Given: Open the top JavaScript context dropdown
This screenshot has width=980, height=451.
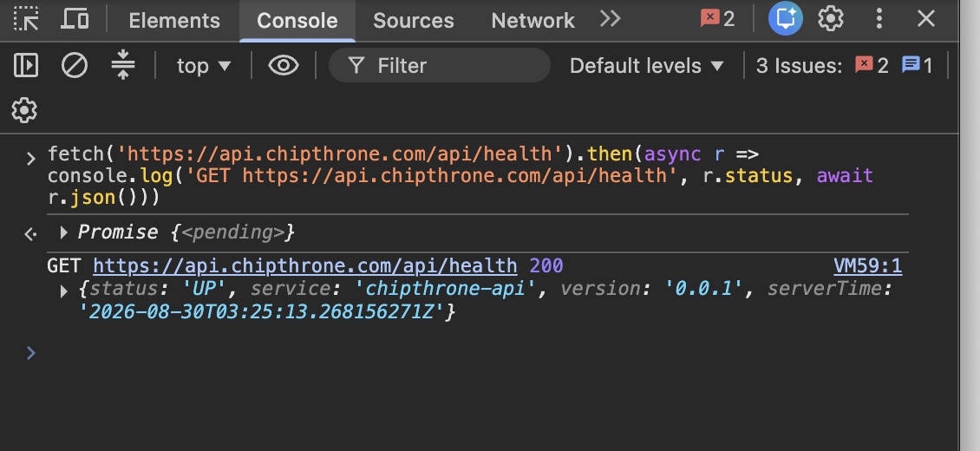Looking at the screenshot, I should 204,66.
